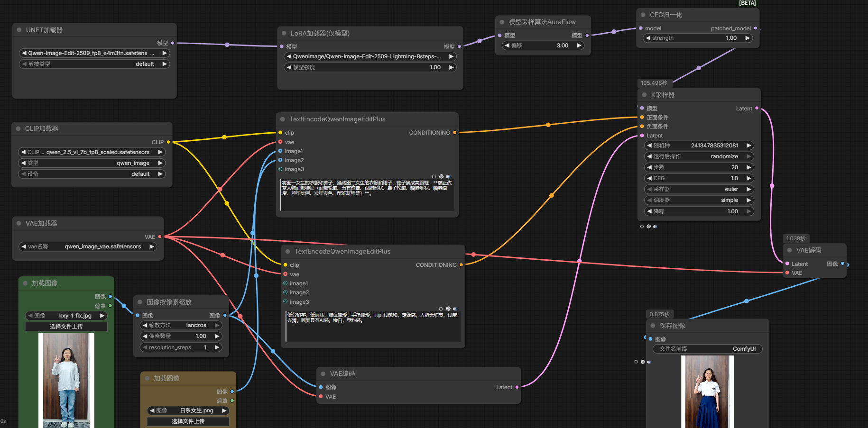The width and height of the screenshot is (868, 428).
Task: Click the 文件名前缀 ComfyUI filename field
Action: click(707, 349)
